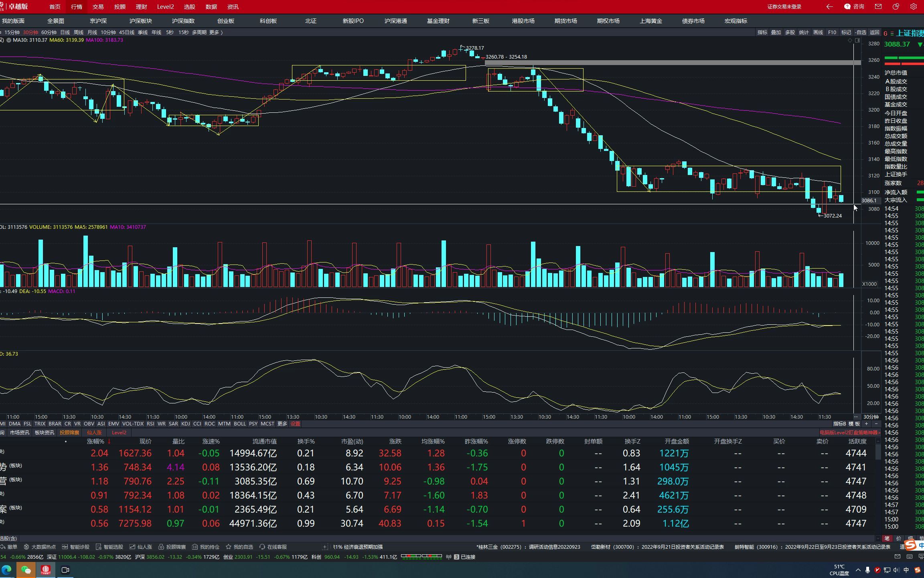
Task: Open WeChat from the taskbar
Action: click(x=26, y=570)
